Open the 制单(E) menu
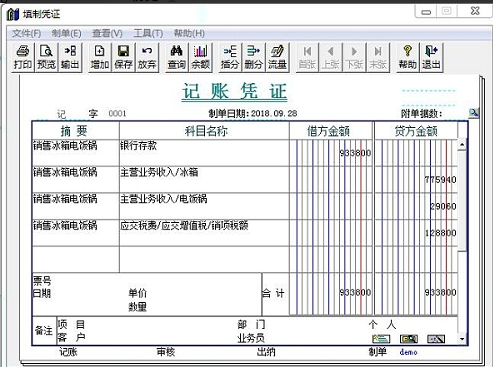 66,33
